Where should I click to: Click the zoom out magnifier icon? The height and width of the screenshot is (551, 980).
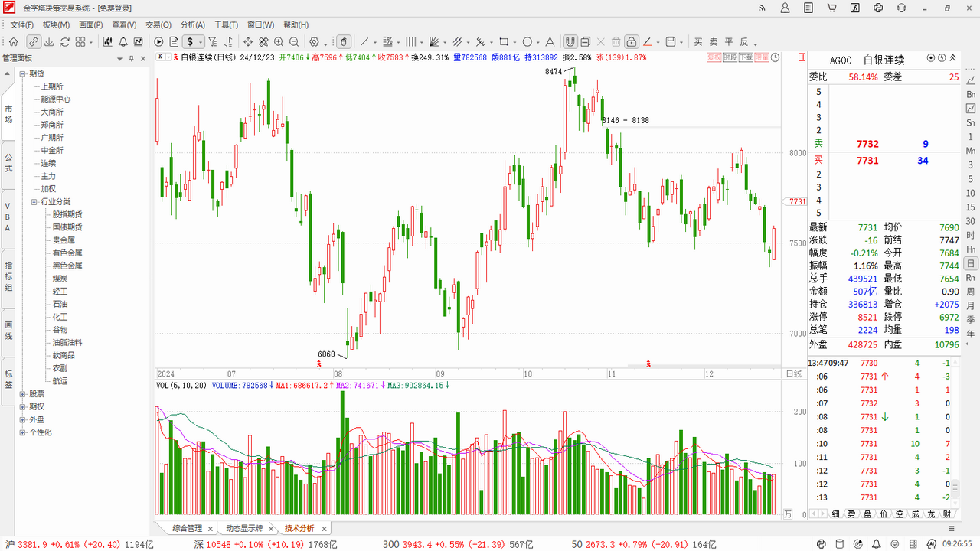(293, 42)
